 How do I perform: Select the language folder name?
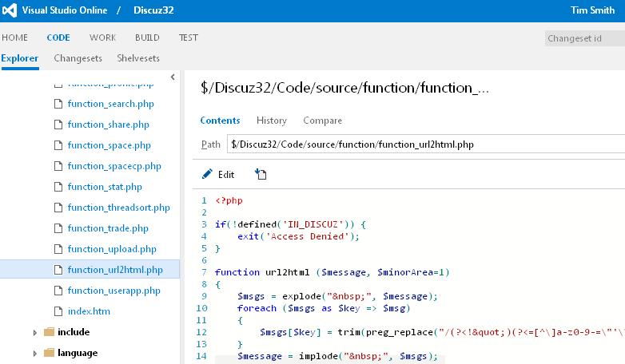(x=78, y=353)
